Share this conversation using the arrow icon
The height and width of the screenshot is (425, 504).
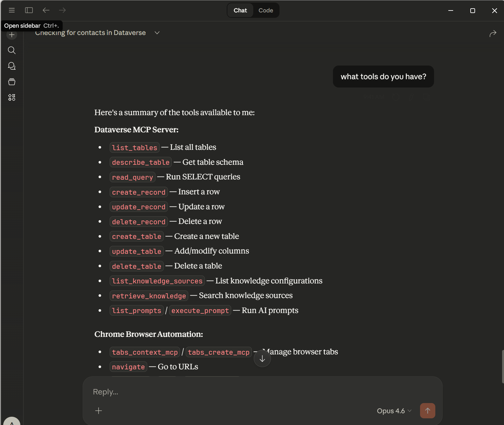(493, 33)
